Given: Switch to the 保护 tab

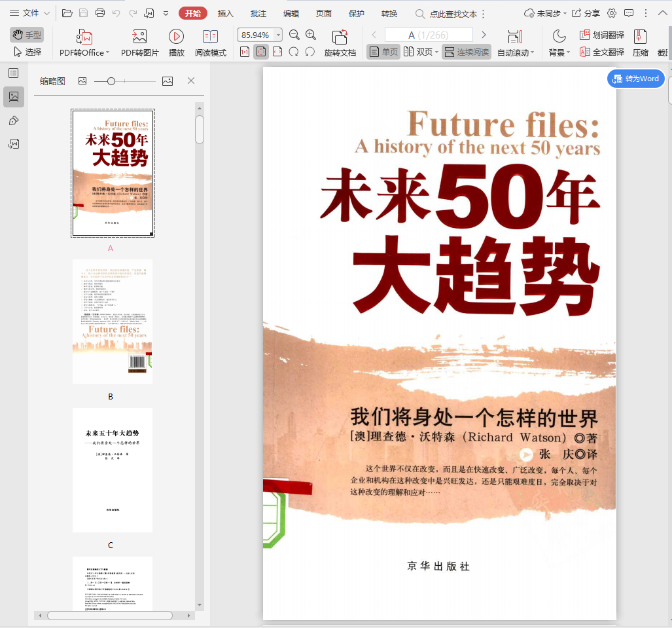Looking at the screenshot, I should [356, 13].
